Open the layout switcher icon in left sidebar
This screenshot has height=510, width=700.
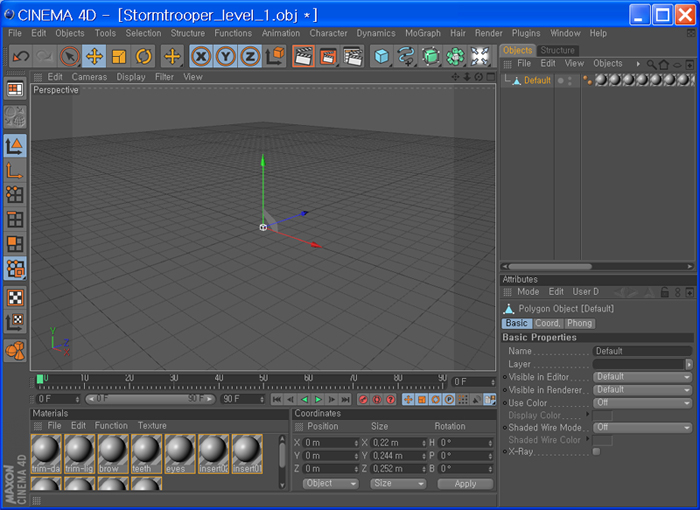[x=15, y=90]
